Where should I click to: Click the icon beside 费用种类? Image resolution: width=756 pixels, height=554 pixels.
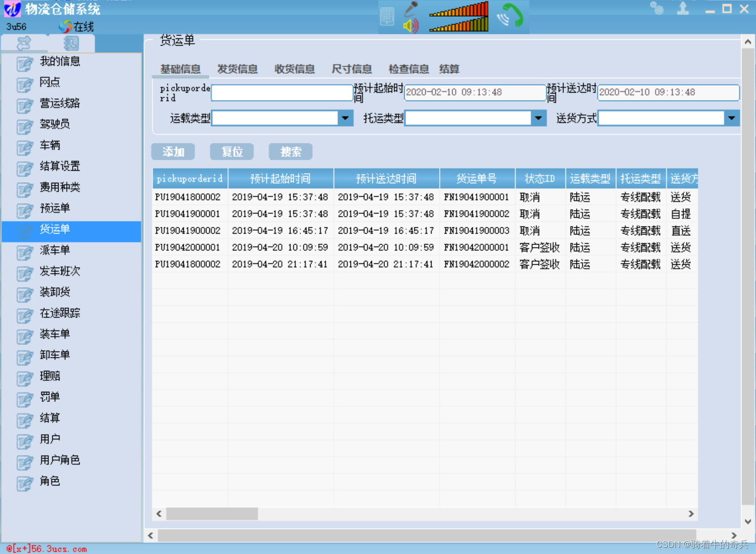pos(25,189)
